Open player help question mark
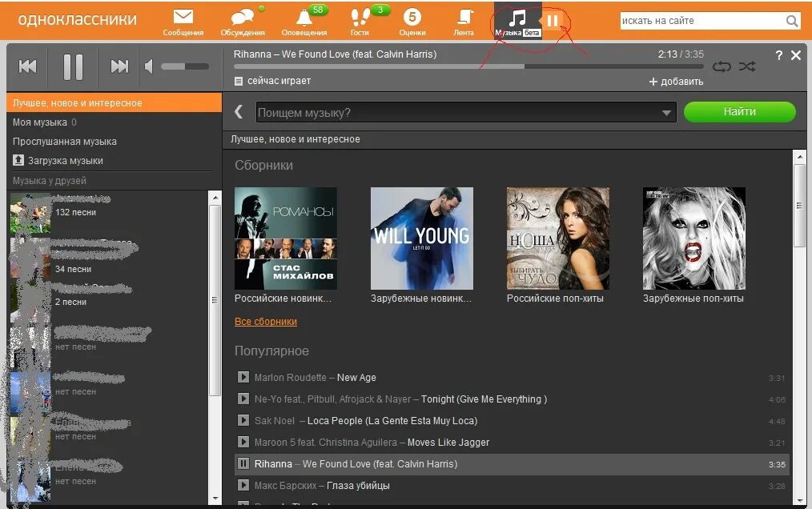Viewport: 812px width, 509px height. [779, 55]
